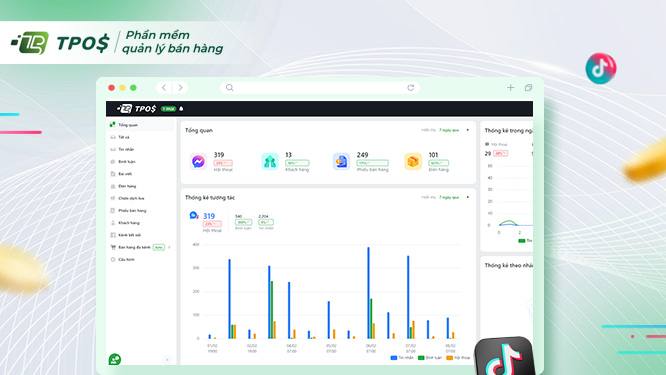The height and width of the screenshot is (375, 666).
Task: Click the 29 value in the right statistics panel
Action: click(x=488, y=154)
